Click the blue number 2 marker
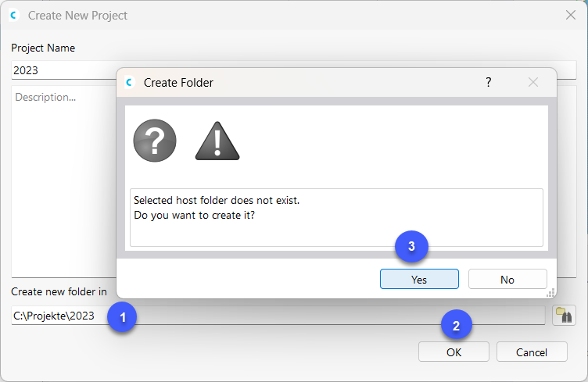The height and width of the screenshot is (382, 588). [x=457, y=324]
